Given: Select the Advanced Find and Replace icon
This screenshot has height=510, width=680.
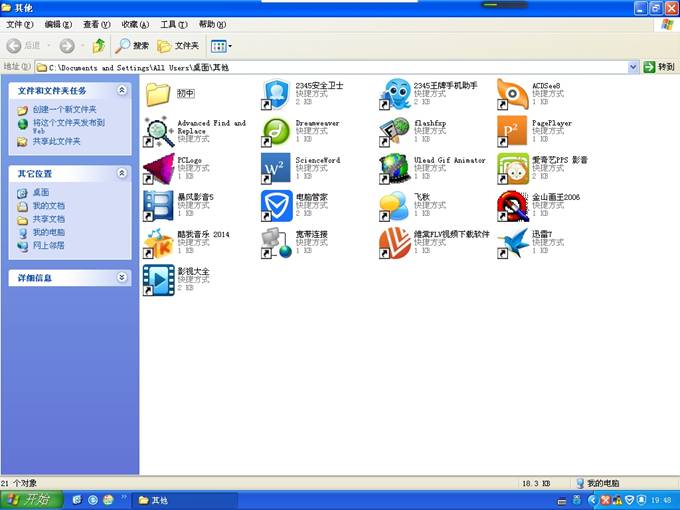Looking at the screenshot, I should click(158, 131).
